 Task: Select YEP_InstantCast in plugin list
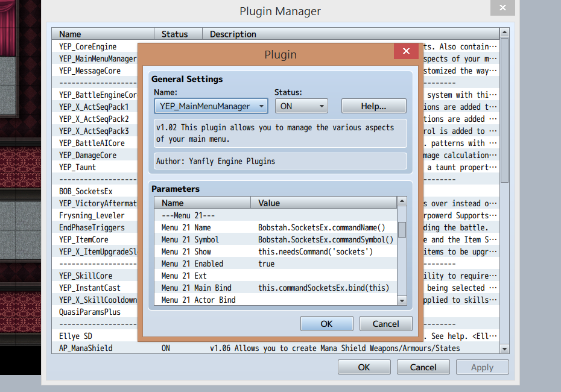pos(90,288)
